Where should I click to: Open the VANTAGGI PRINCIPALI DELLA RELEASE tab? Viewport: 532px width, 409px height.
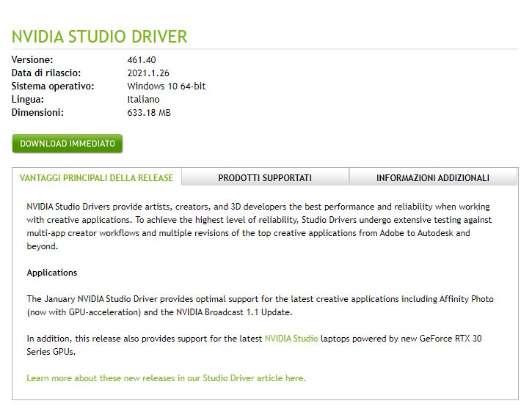tap(96, 177)
